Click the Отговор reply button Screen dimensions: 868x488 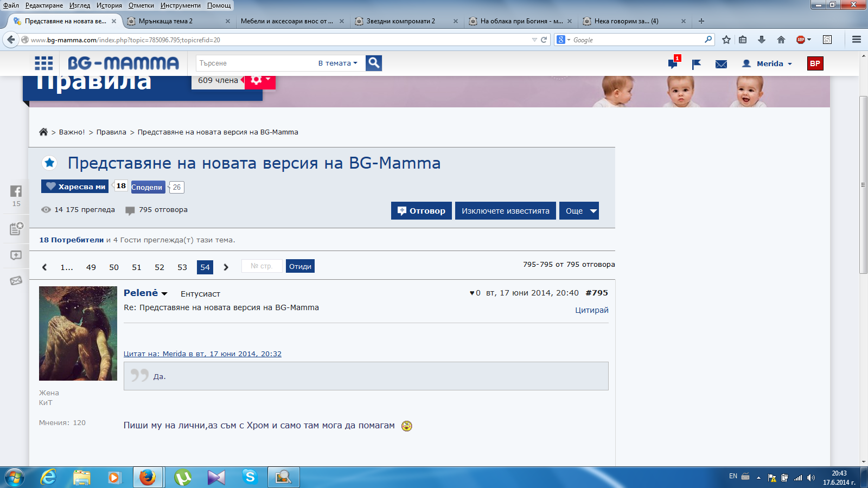[422, 211]
